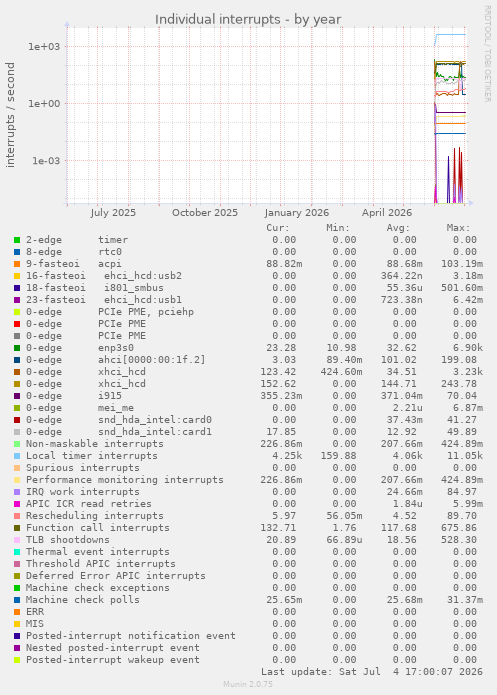497x695 pixels.
Task: Click the '23-fasteoi ehci_hcd:usb1' legend label
Action: [x=104, y=300]
